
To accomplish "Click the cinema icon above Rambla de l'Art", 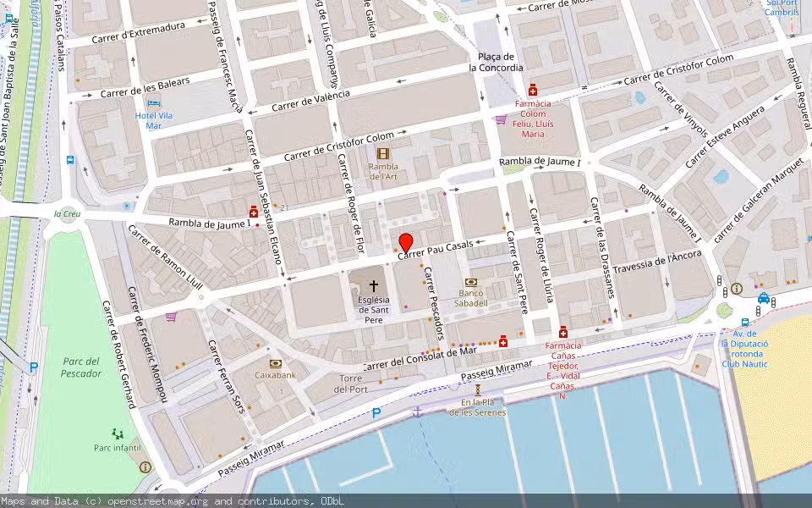I will click(382, 153).
